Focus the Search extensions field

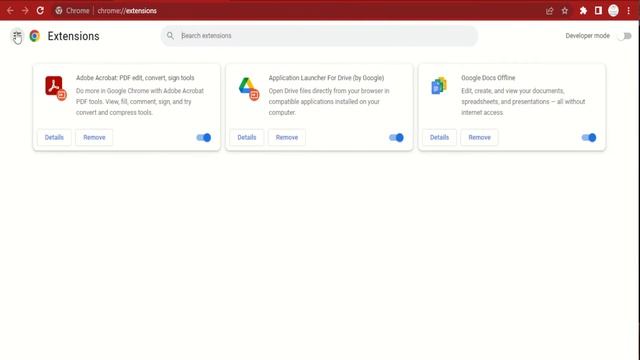(x=319, y=36)
